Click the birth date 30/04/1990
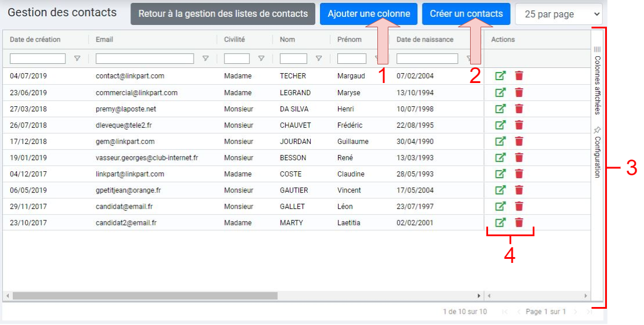 click(x=415, y=142)
